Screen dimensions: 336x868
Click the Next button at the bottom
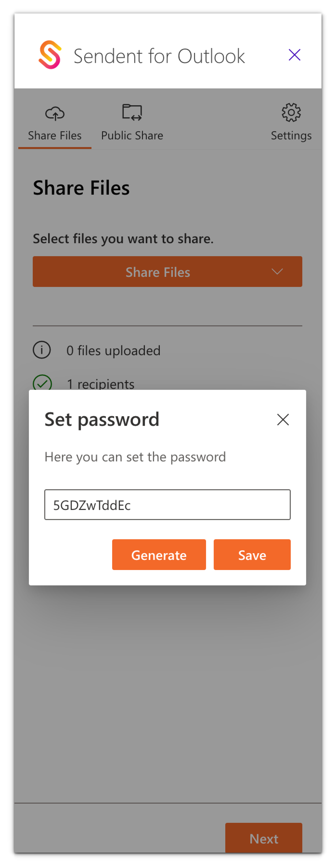click(x=264, y=838)
